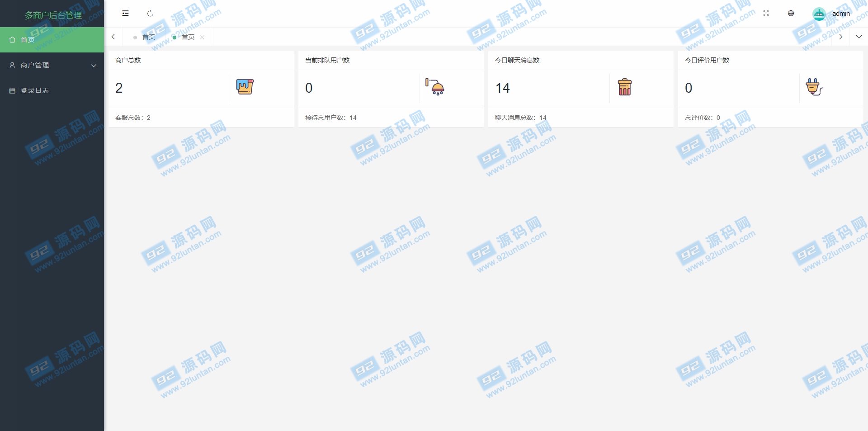Open the language globe icon

[x=791, y=14]
